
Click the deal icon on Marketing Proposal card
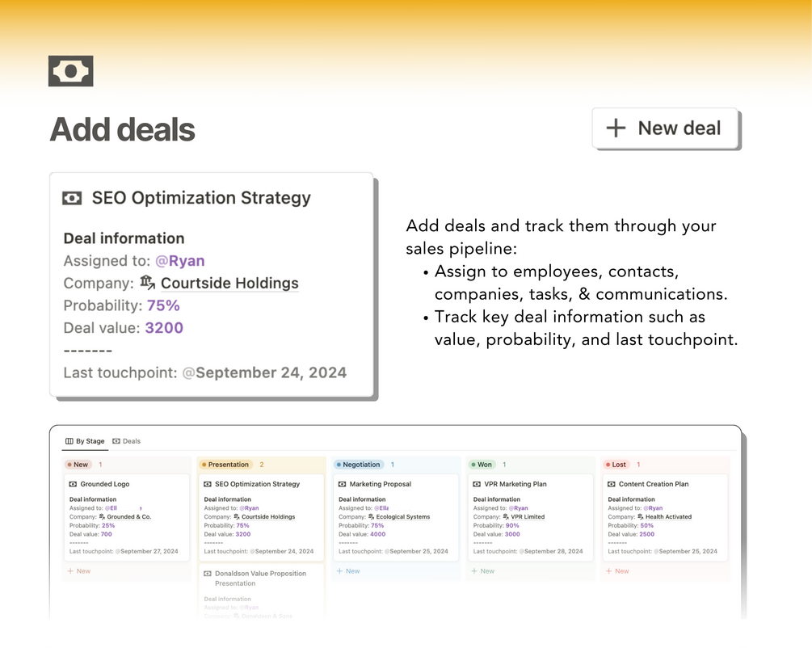pos(342,484)
